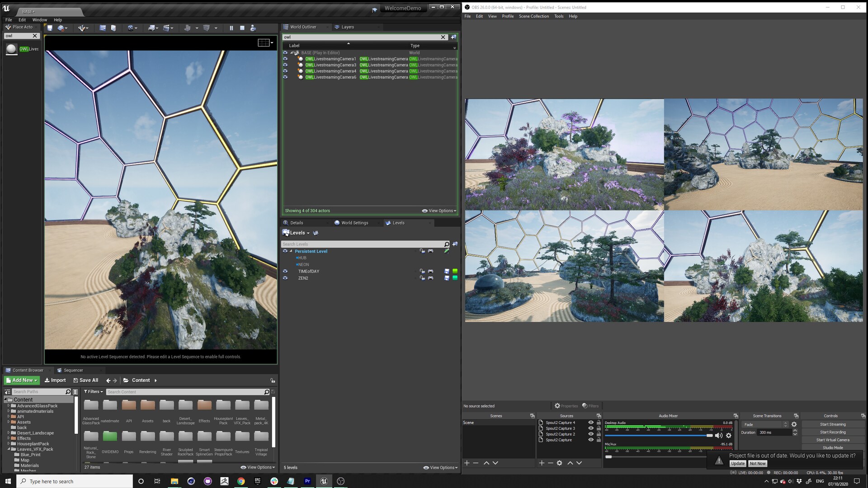The width and height of the screenshot is (868, 488).
Task: Open Filters dropdown in Content Browser
Action: [x=94, y=392]
